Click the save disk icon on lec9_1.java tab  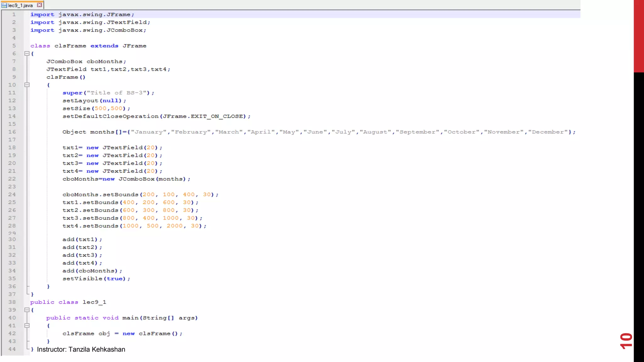click(x=4, y=5)
